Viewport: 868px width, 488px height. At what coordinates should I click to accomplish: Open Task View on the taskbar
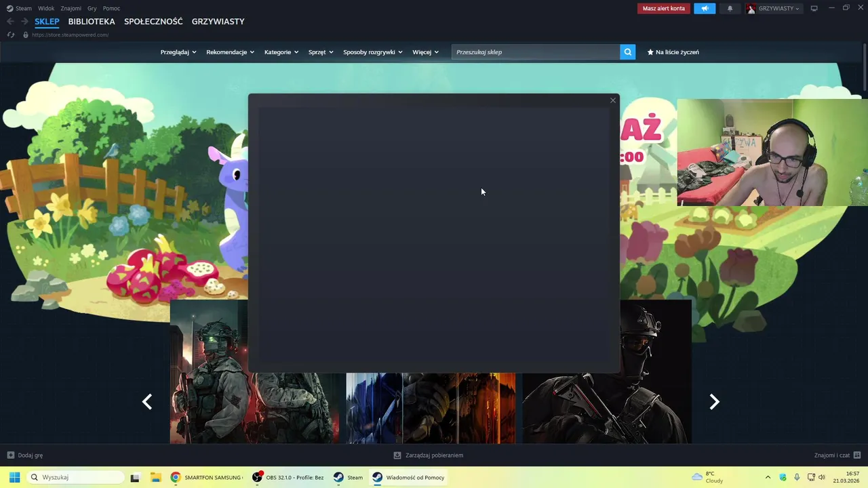pyautogui.click(x=135, y=477)
